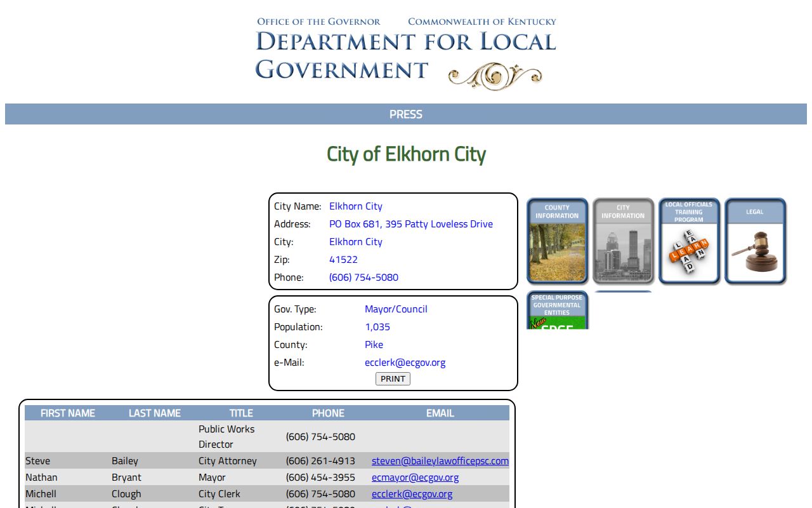
Task: Click the Population label
Action: tap(298, 327)
